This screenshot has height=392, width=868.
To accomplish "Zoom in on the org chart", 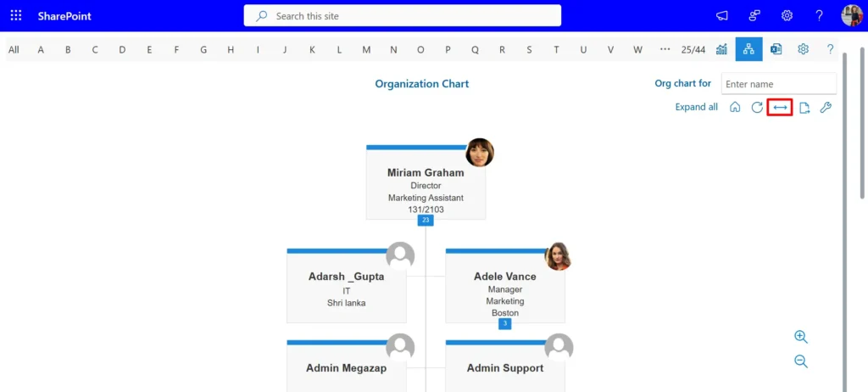I will [x=800, y=337].
